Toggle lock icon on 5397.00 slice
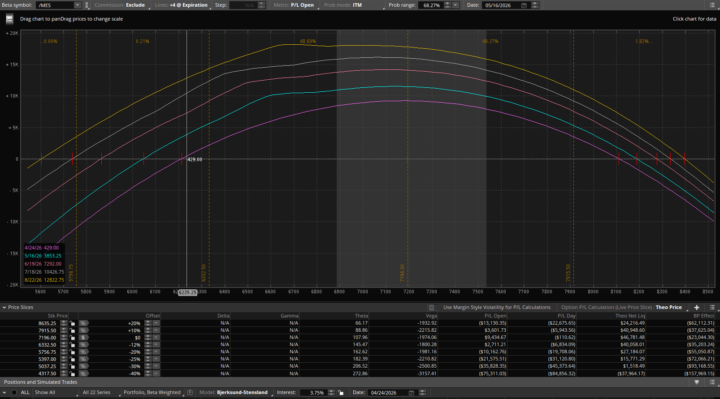 point(73,359)
